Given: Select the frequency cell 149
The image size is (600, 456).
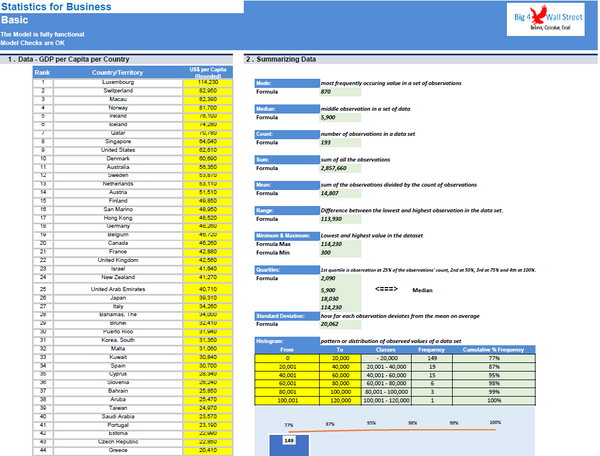Looking at the screenshot, I should click(x=432, y=358).
